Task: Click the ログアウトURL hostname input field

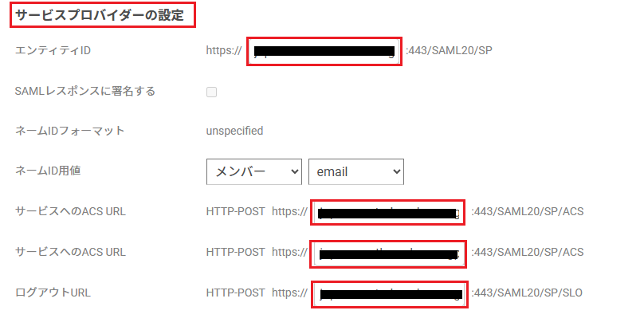Action: pos(389,294)
